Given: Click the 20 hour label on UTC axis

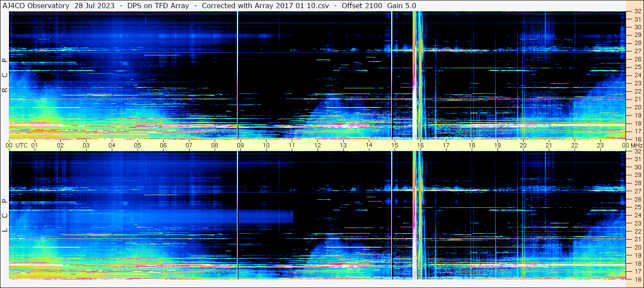Looking at the screenshot, I should coord(523,145).
